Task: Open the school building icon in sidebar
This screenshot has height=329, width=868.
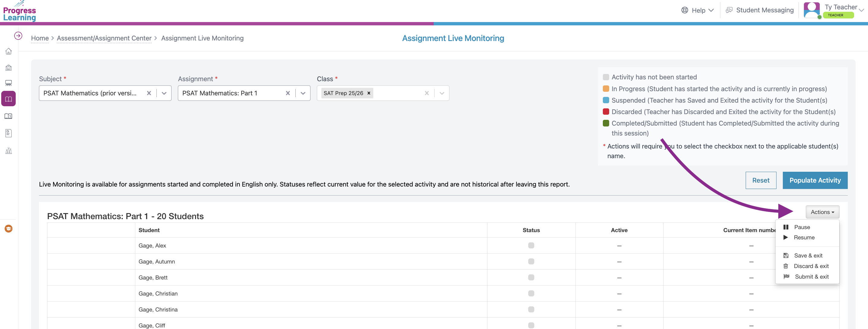Action: (8, 67)
